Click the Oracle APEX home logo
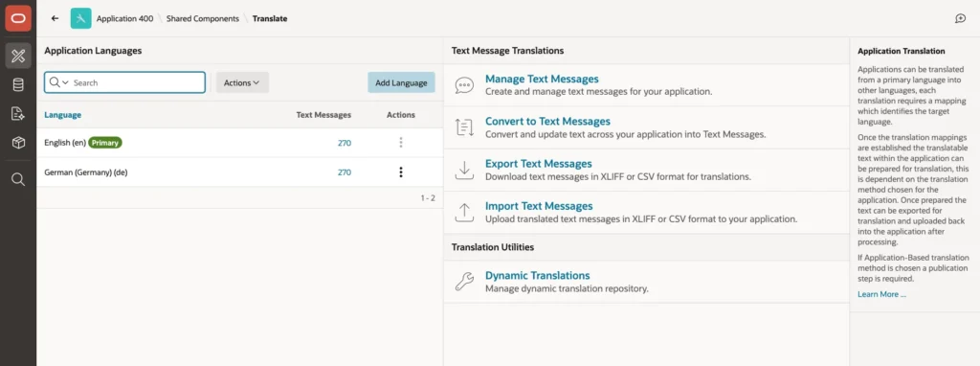The height and width of the screenshot is (366, 980). 18,18
